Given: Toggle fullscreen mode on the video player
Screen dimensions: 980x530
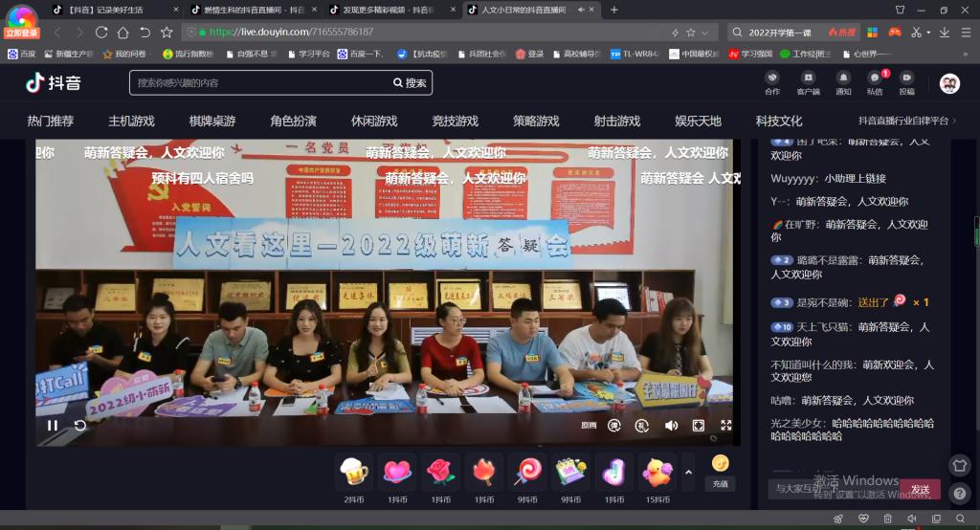Looking at the screenshot, I should pyautogui.click(x=726, y=426).
